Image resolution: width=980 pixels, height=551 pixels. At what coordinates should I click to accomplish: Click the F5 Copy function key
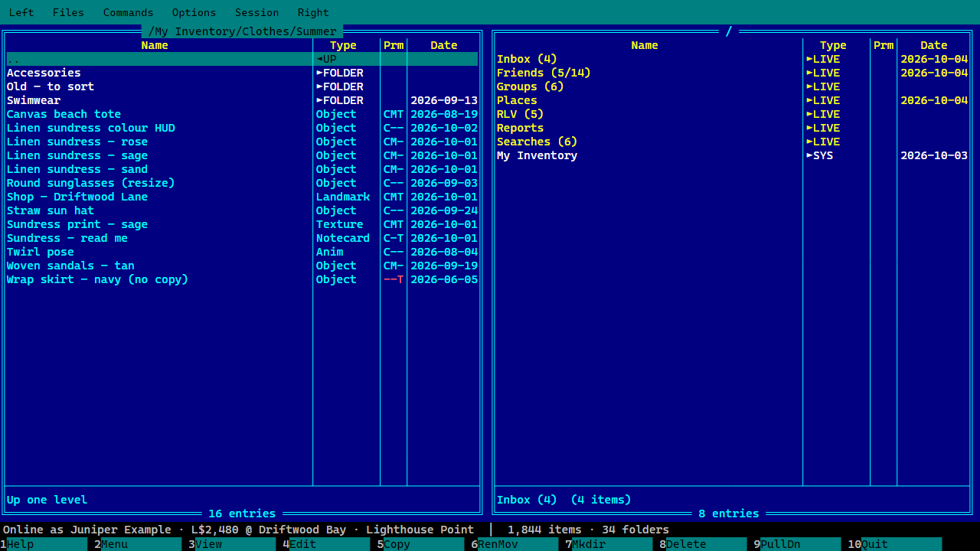tap(417, 544)
